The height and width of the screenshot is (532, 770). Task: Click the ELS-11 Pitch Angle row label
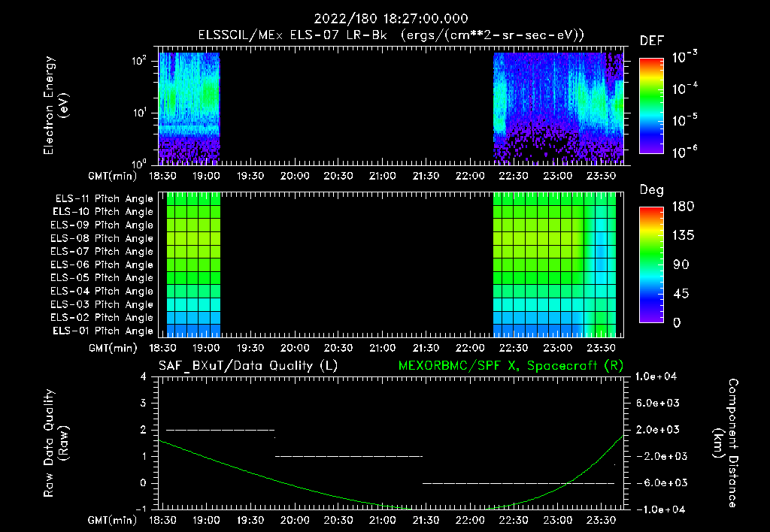point(104,199)
